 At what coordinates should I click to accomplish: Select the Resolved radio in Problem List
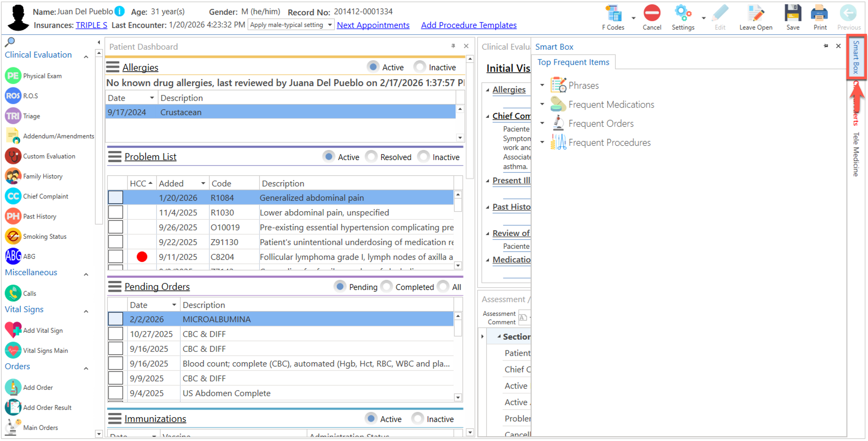pos(371,157)
